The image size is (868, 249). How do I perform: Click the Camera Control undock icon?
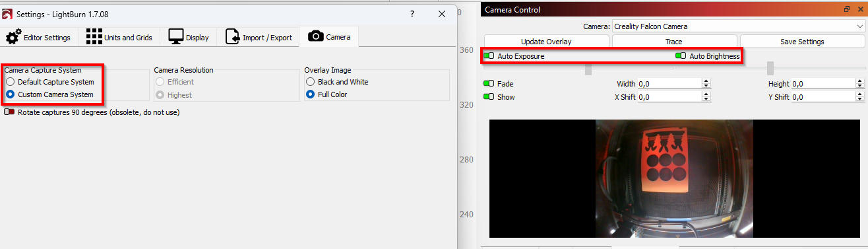coord(847,9)
